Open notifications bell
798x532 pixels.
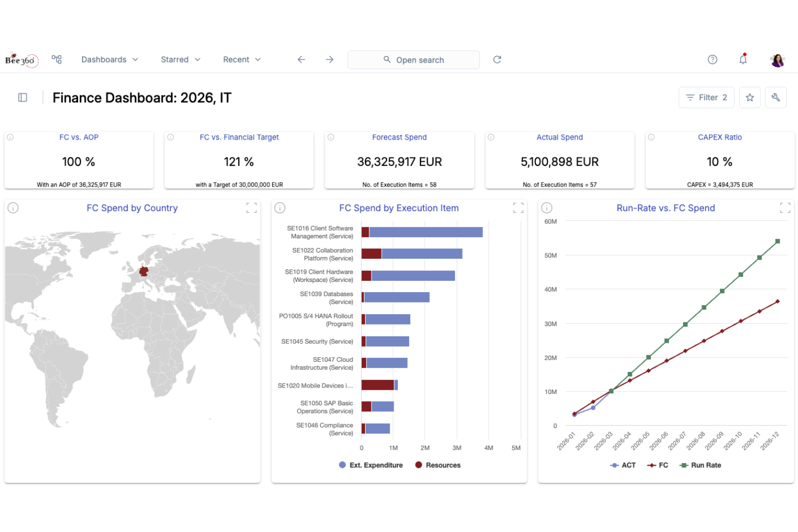743,59
